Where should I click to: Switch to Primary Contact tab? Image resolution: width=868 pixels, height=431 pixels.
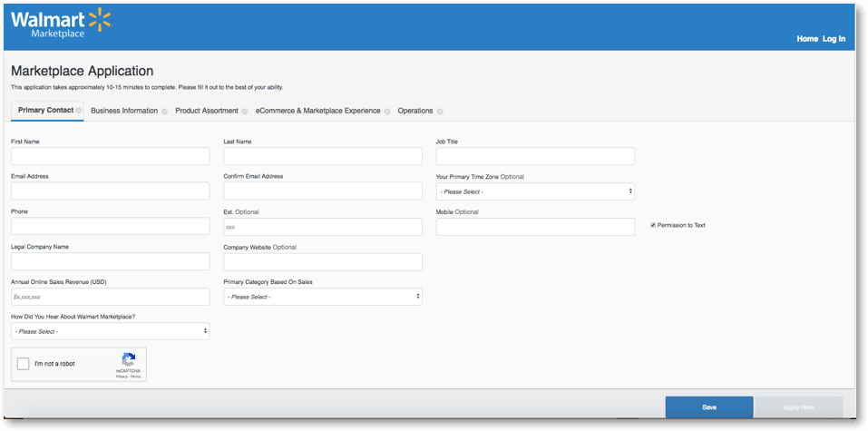46,110
